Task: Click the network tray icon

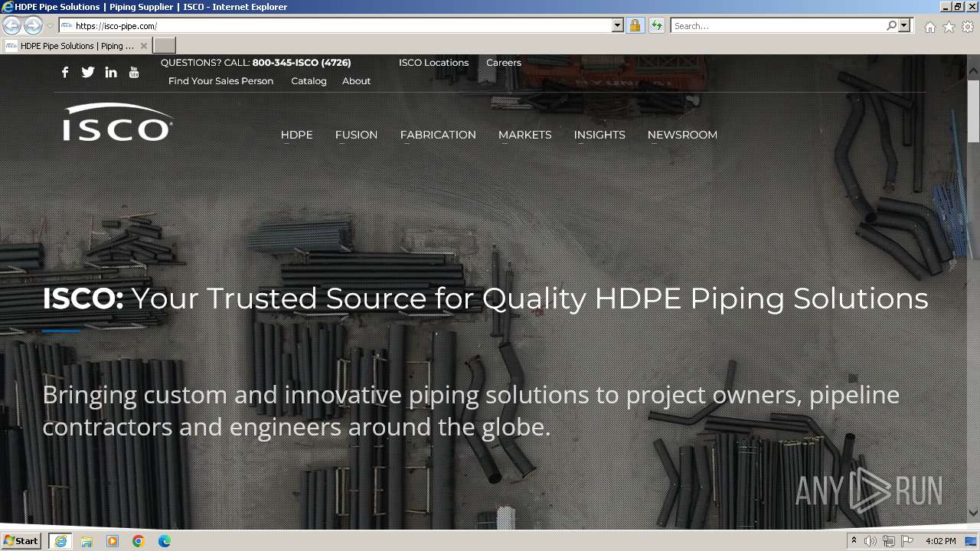Action: coord(888,541)
